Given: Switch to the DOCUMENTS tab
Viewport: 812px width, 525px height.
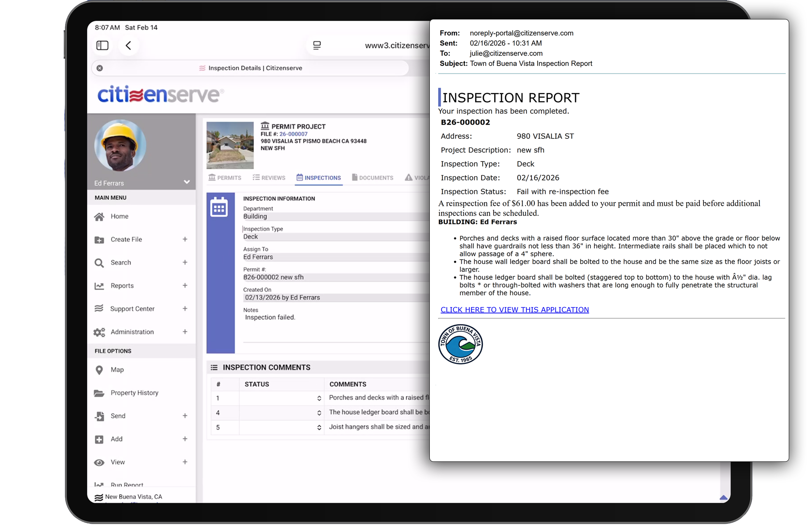Looking at the screenshot, I should coord(373,177).
